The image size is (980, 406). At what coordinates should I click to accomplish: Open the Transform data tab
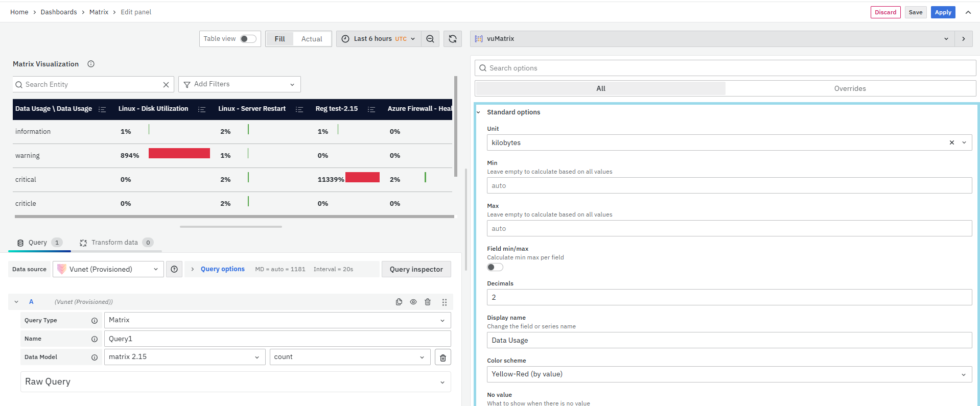point(115,243)
